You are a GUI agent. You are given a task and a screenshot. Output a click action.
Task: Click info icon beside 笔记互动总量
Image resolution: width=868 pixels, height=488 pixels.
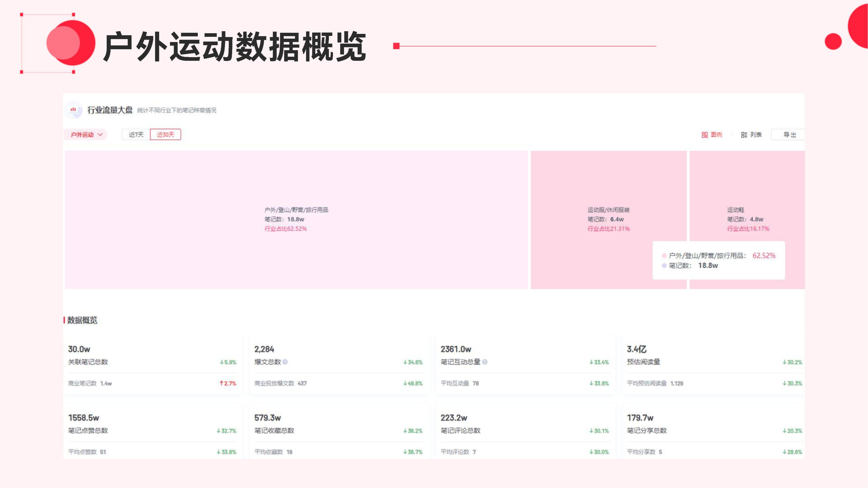click(x=485, y=362)
